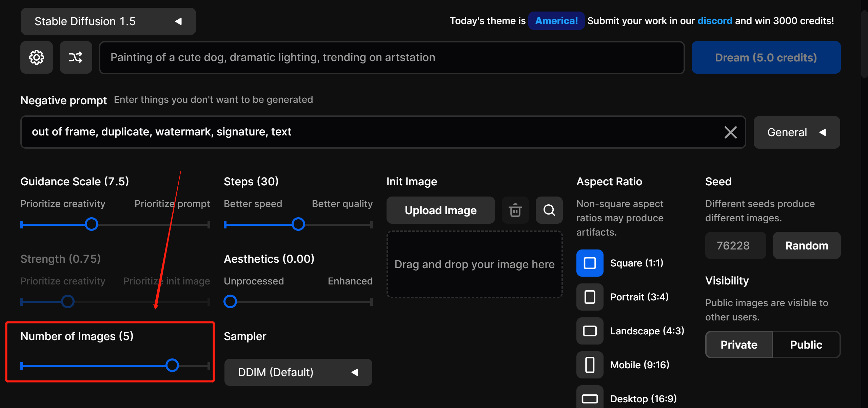Open the settings gear icon
The width and height of the screenshot is (868, 408).
(x=37, y=57)
